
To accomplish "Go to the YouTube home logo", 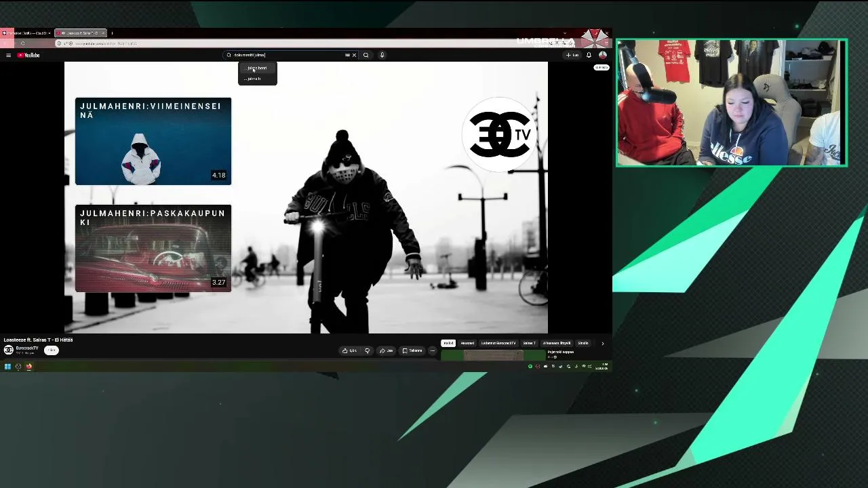I will pyautogui.click(x=28, y=55).
